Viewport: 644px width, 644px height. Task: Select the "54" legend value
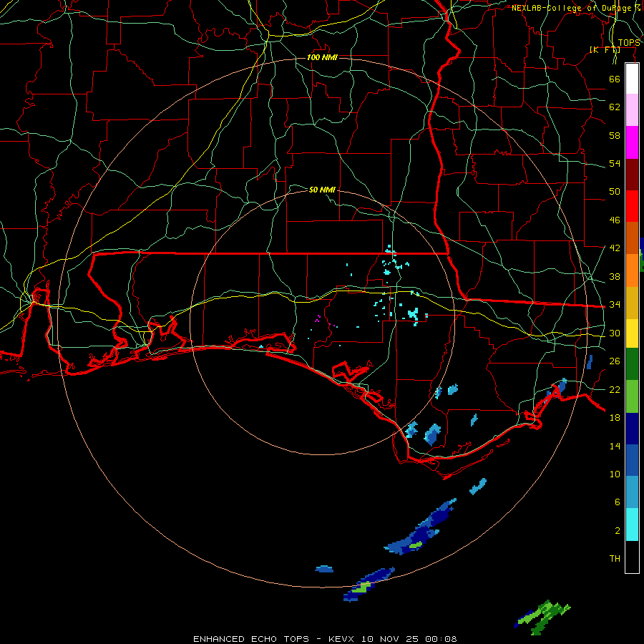(615, 163)
